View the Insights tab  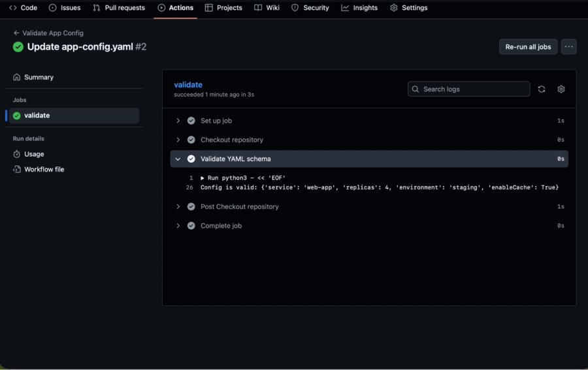coord(359,7)
